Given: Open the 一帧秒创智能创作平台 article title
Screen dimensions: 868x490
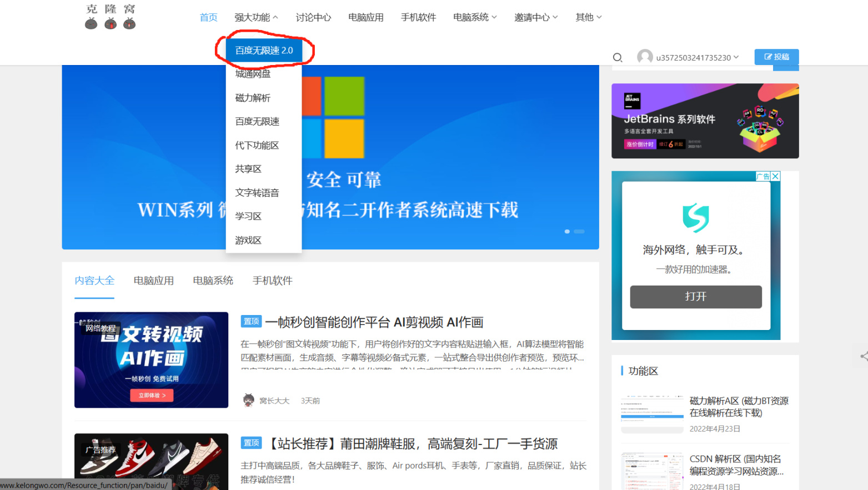Looking at the screenshot, I should pos(374,322).
